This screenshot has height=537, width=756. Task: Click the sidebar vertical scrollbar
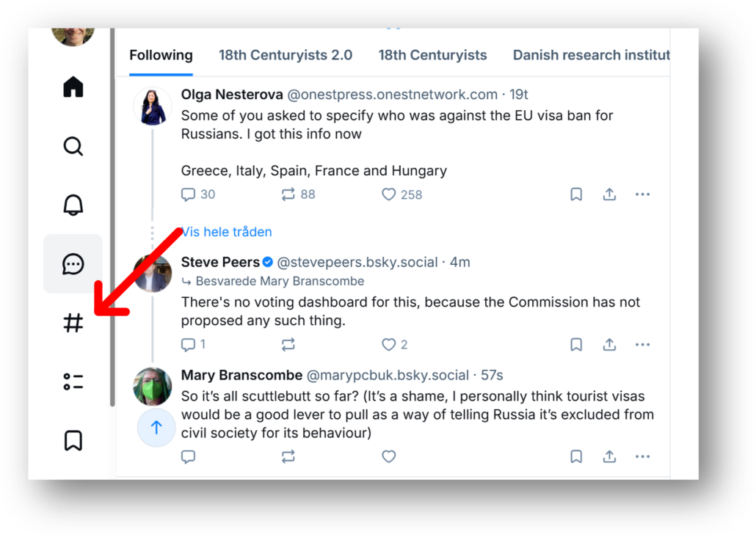pyautogui.click(x=112, y=220)
